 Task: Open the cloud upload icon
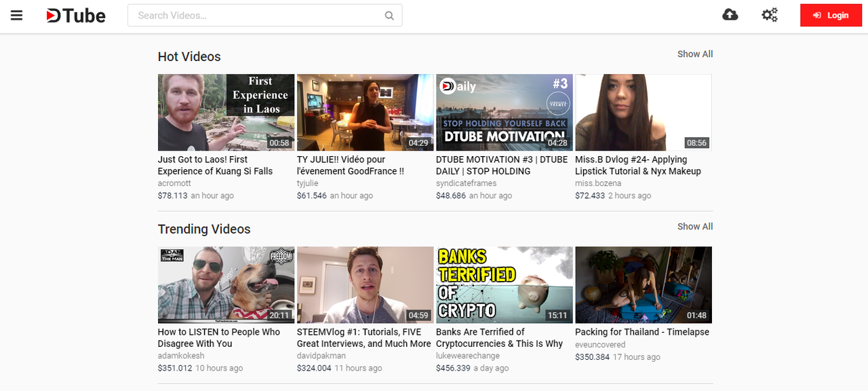(x=730, y=14)
